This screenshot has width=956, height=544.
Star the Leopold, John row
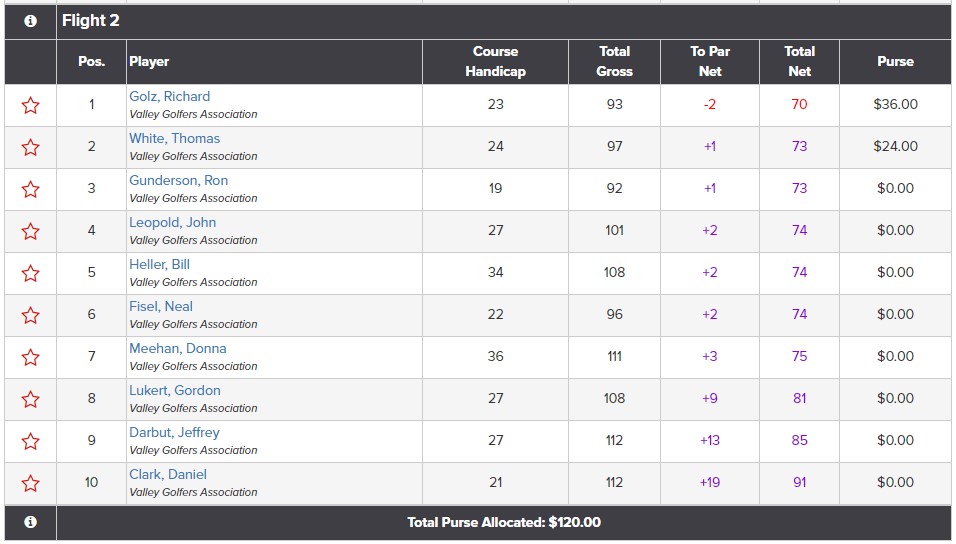tap(30, 232)
